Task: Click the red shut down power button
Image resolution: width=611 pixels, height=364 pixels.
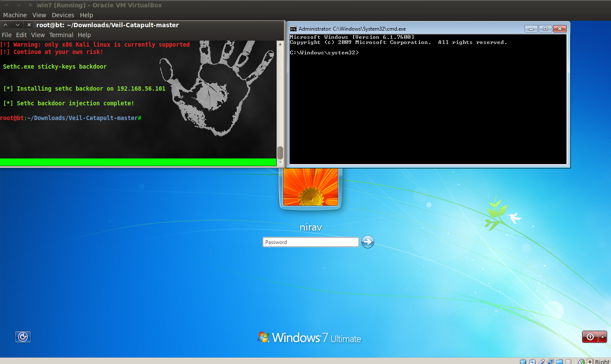Action: pyautogui.click(x=590, y=337)
